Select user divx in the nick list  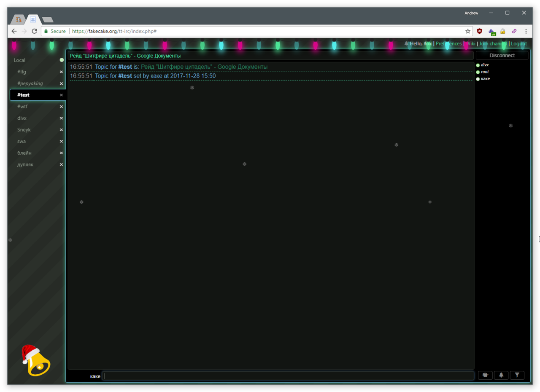click(x=485, y=65)
